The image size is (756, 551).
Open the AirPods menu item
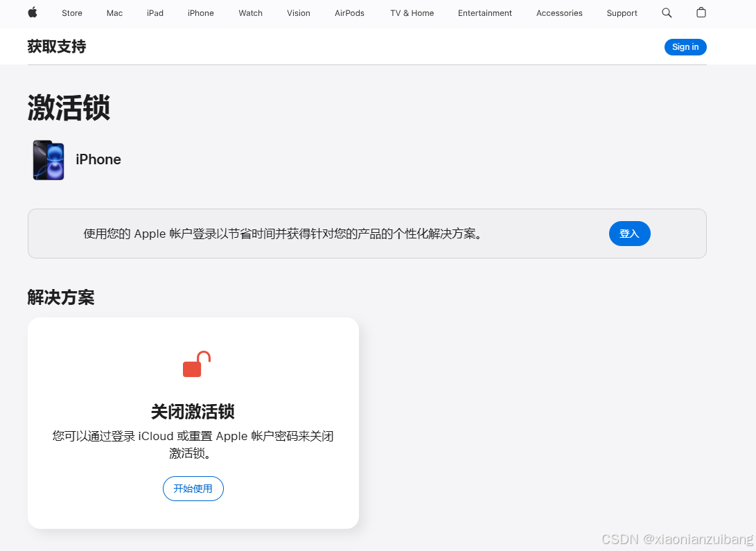pos(349,13)
